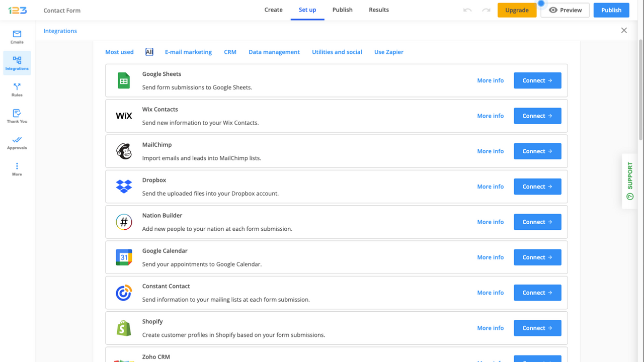Click the Shopify description text
The image size is (644, 362).
coord(233,335)
